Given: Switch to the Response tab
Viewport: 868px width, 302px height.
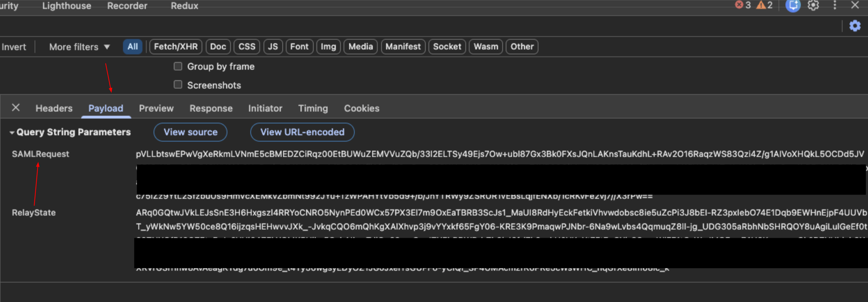Looking at the screenshot, I should point(211,108).
